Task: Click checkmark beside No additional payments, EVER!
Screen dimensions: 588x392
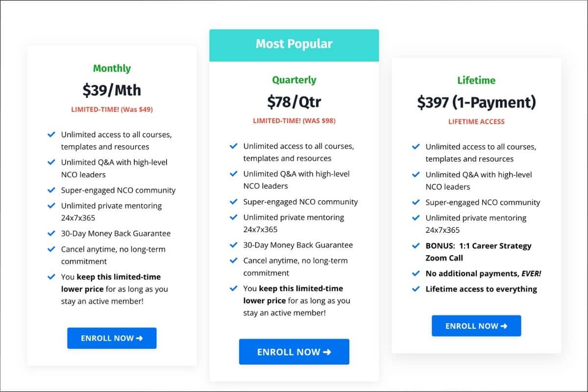Action: [416, 273]
